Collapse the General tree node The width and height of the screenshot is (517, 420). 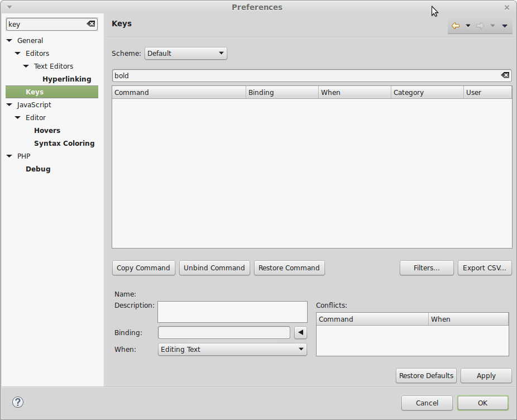[x=9, y=41]
